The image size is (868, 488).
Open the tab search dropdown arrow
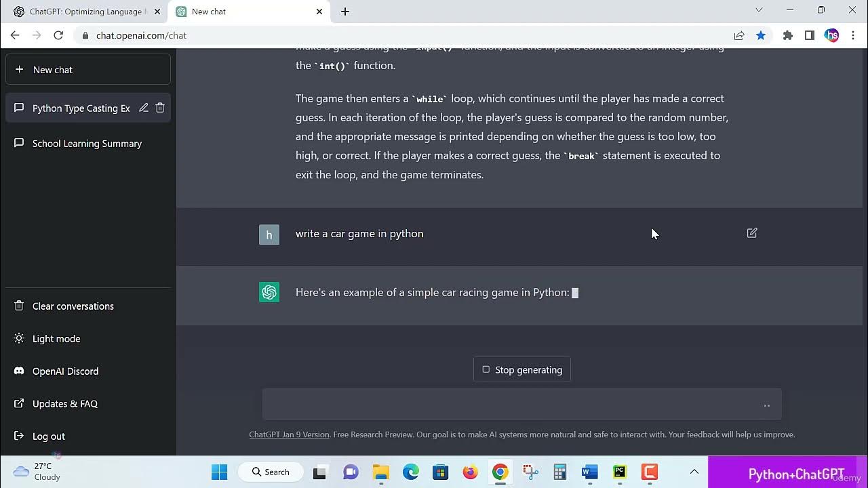coord(759,10)
